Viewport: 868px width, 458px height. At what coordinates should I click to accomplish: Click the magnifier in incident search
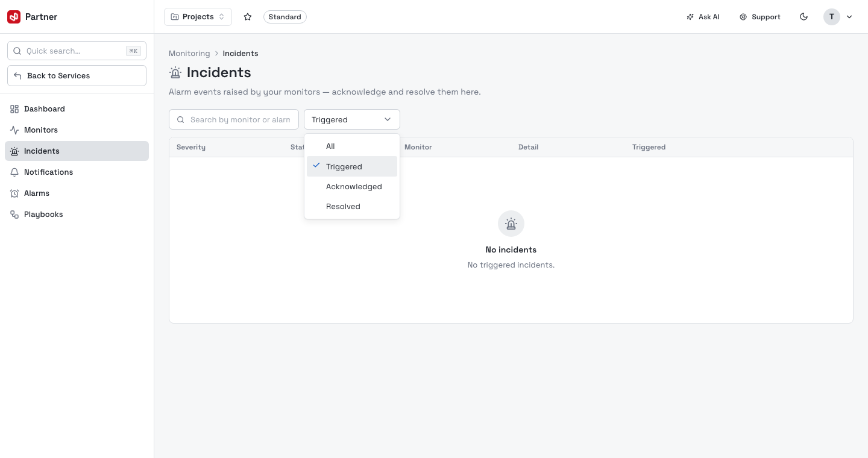tap(181, 120)
